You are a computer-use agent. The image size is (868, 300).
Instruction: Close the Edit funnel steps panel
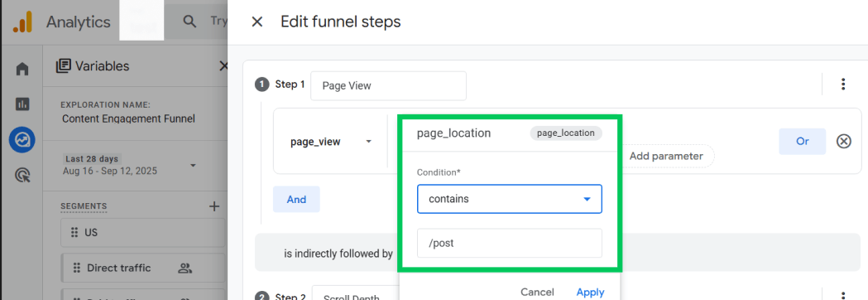coord(257,22)
